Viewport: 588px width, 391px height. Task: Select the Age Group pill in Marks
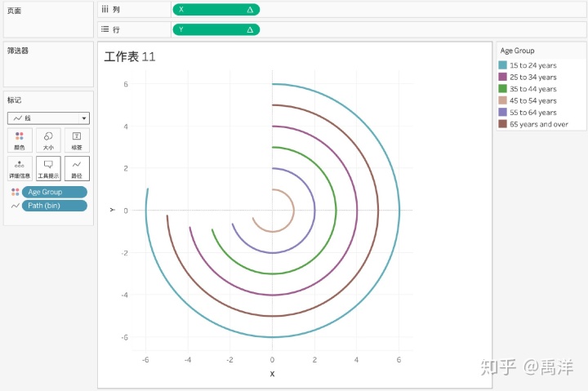[55, 192]
